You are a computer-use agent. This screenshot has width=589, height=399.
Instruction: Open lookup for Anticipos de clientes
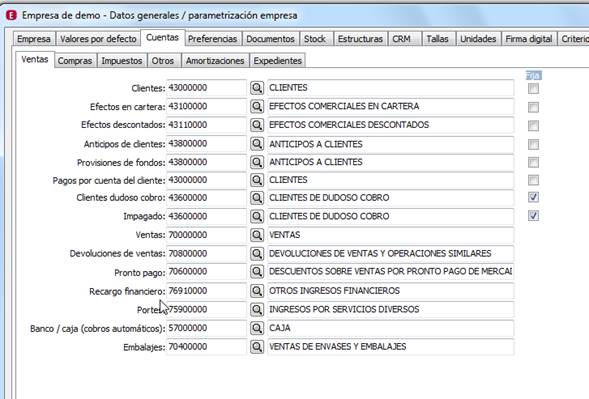(257, 144)
